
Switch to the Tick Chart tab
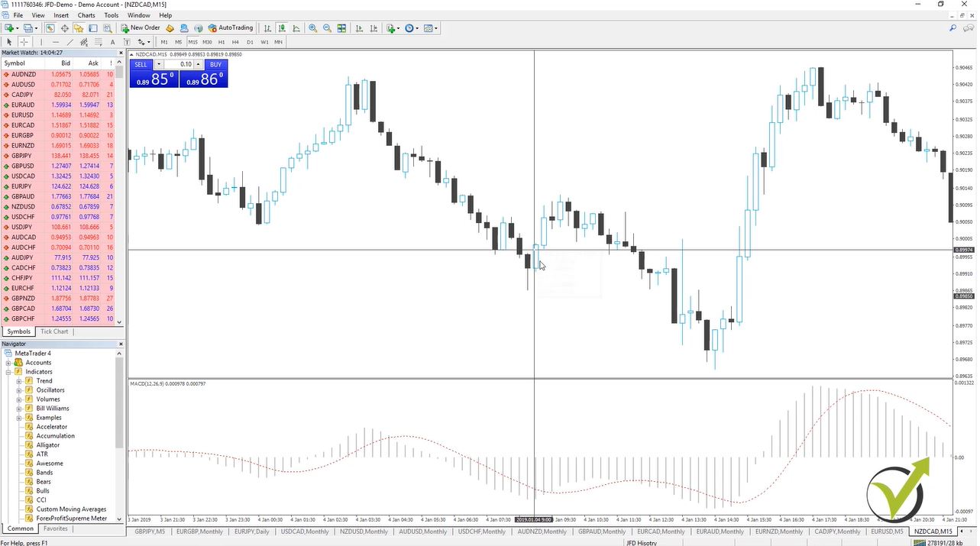coord(53,331)
